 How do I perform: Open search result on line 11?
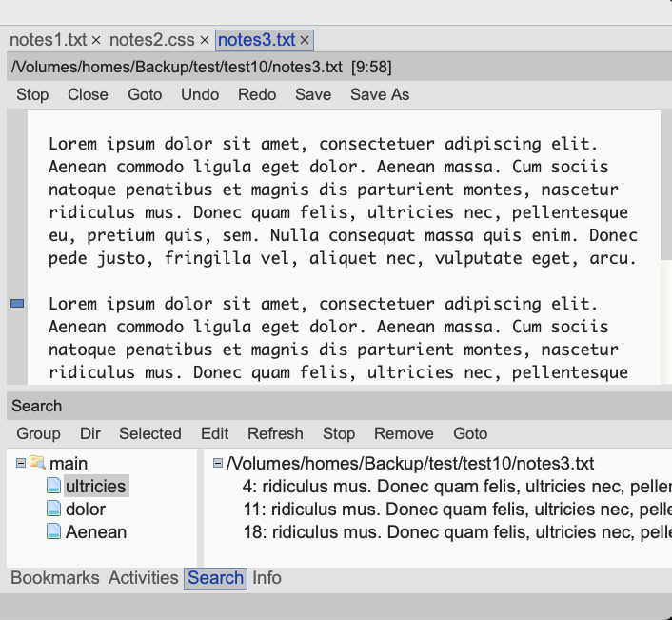[457, 510]
